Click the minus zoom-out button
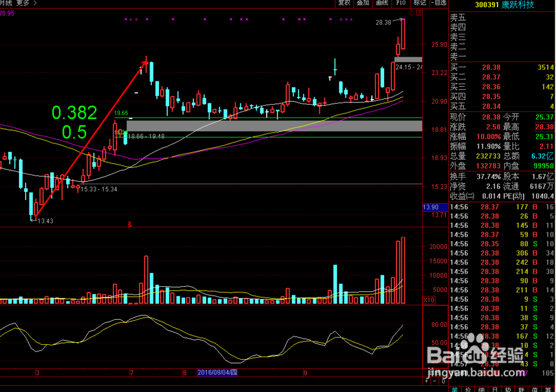 coord(435,381)
